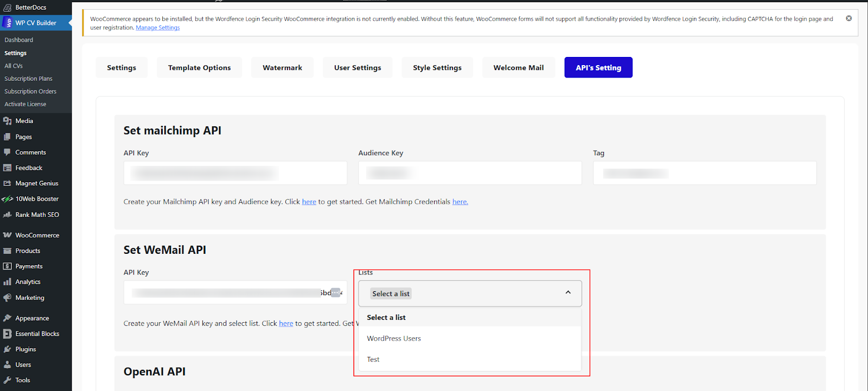Click the Feedback sidebar icon
The width and height of the screenshot is (868, 391).
point(8,168)
